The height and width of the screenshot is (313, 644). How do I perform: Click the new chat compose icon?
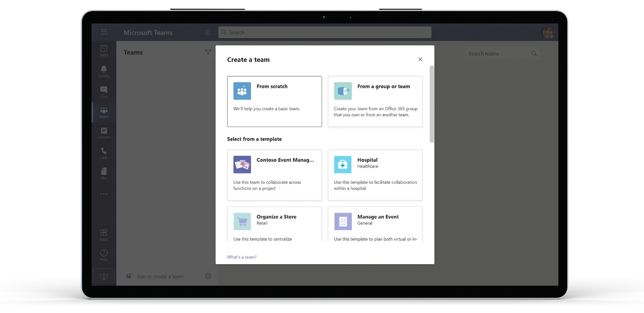coord(208,33)
